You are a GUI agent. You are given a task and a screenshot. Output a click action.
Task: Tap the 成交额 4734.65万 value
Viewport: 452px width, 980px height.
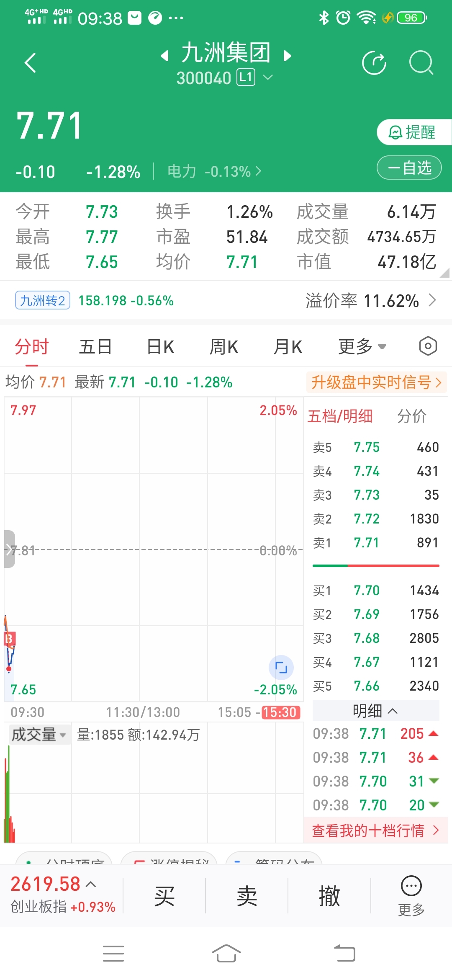(401, 237)
